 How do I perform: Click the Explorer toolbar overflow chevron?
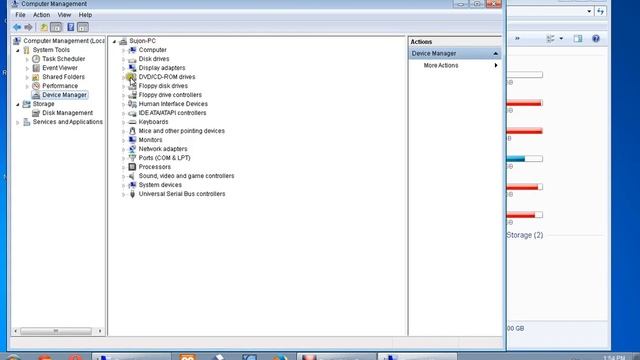517,38
